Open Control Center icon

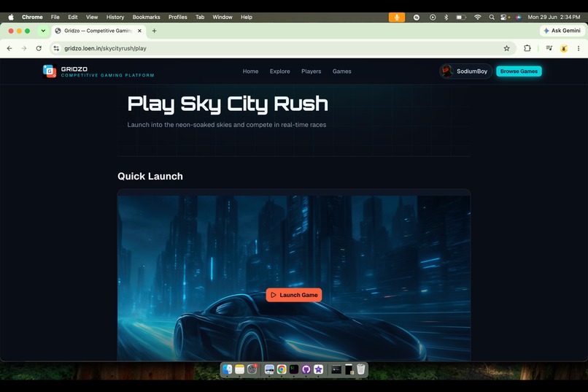504,18
